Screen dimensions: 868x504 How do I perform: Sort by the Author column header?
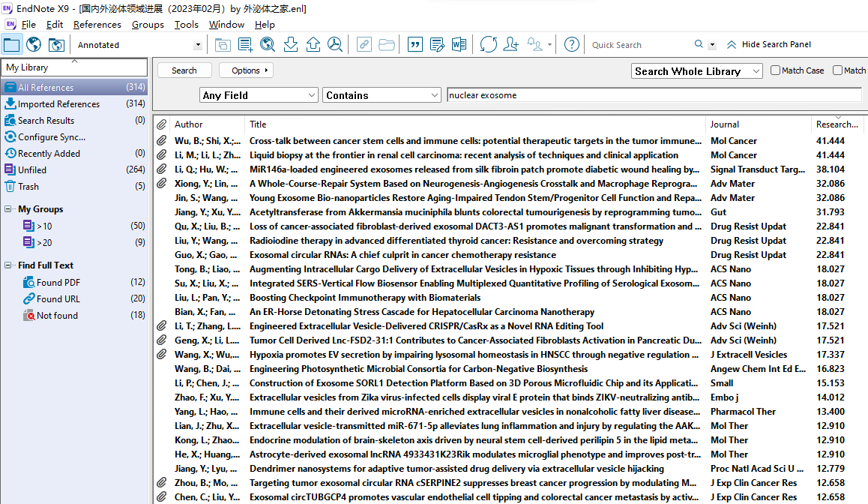(208, 124)
